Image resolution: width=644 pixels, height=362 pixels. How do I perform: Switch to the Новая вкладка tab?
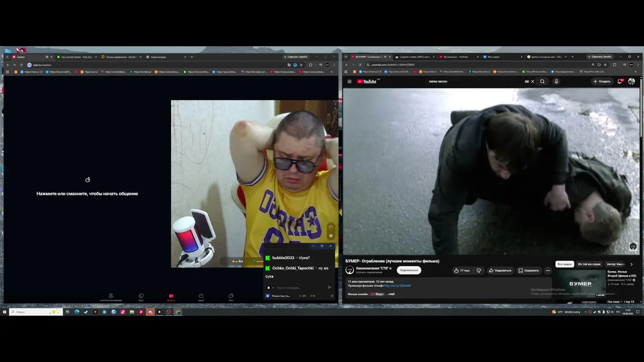click(x=165, y=57)
